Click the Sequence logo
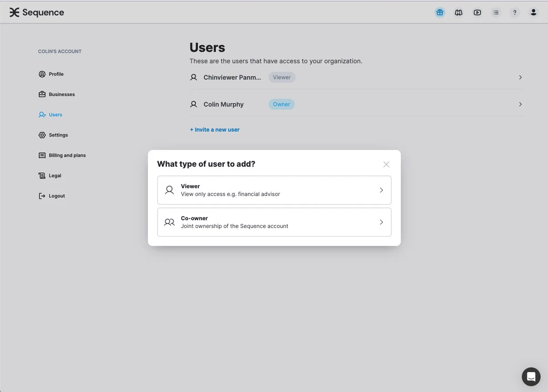Viewport: 548px width, 392px height. tap(37, 12)
